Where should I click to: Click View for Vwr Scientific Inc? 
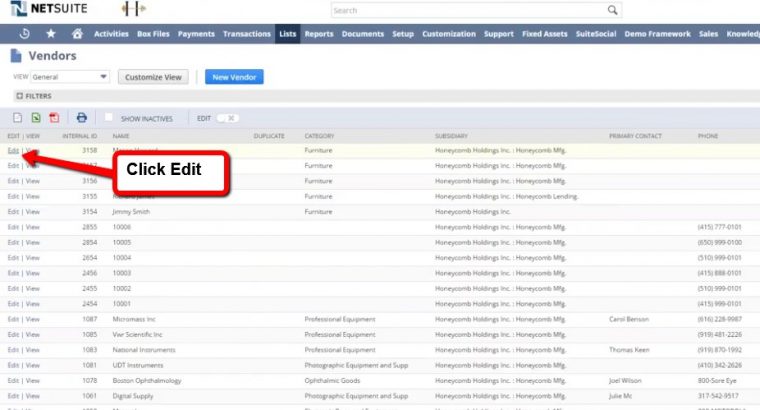pyautogui.click(x=32, y=334)
